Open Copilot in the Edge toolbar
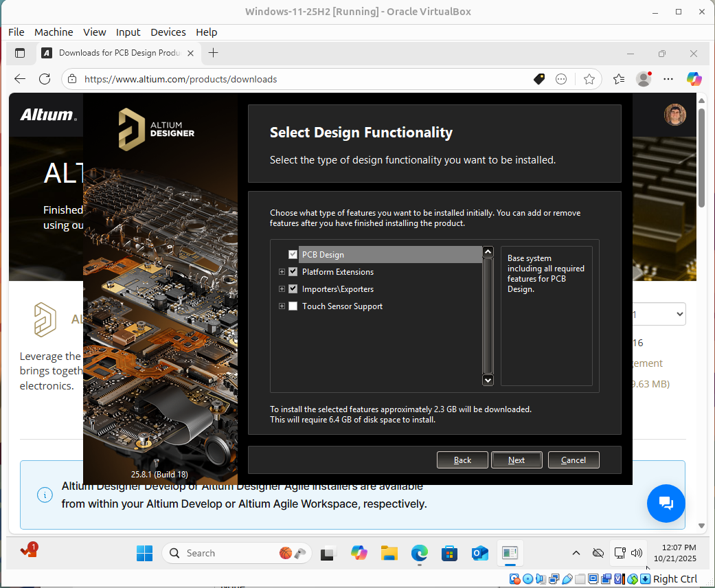 pyautogui.click(x=694, y=79)
